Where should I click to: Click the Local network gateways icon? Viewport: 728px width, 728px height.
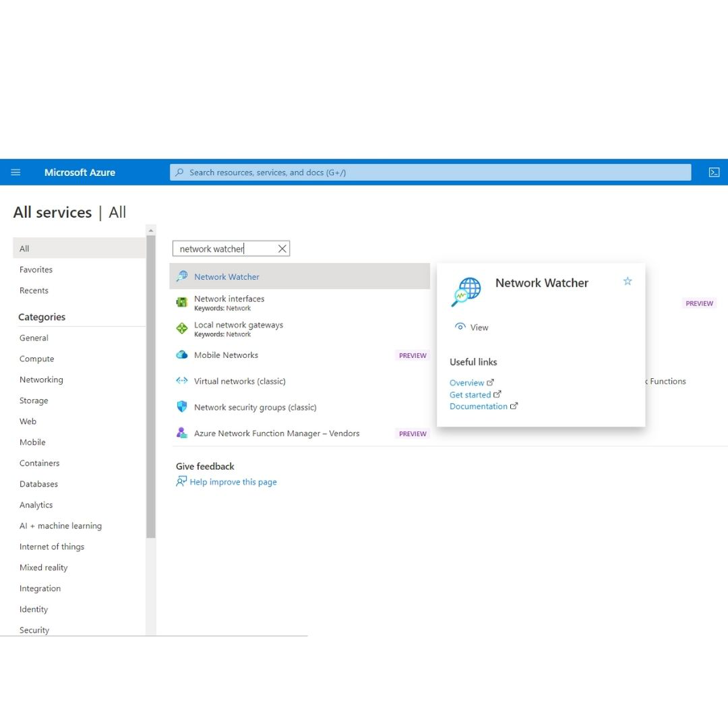point(182,328)
